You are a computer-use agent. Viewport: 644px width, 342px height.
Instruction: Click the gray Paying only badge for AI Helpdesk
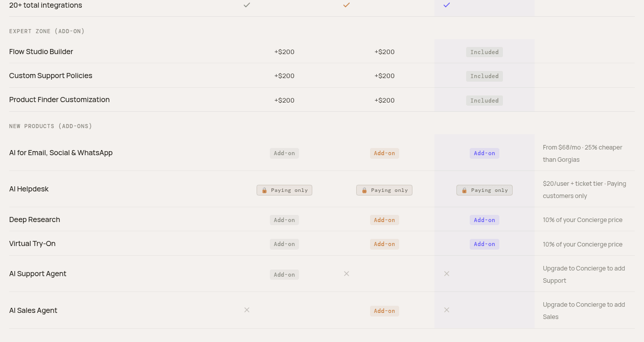pyautogui.click(x=284, y=190)
